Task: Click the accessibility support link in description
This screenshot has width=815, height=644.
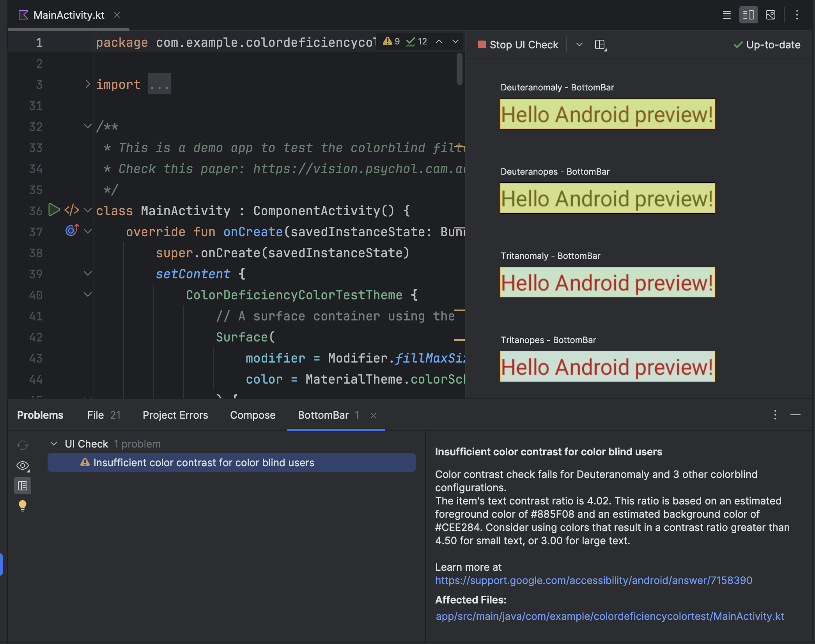Action: click(594, 579)
